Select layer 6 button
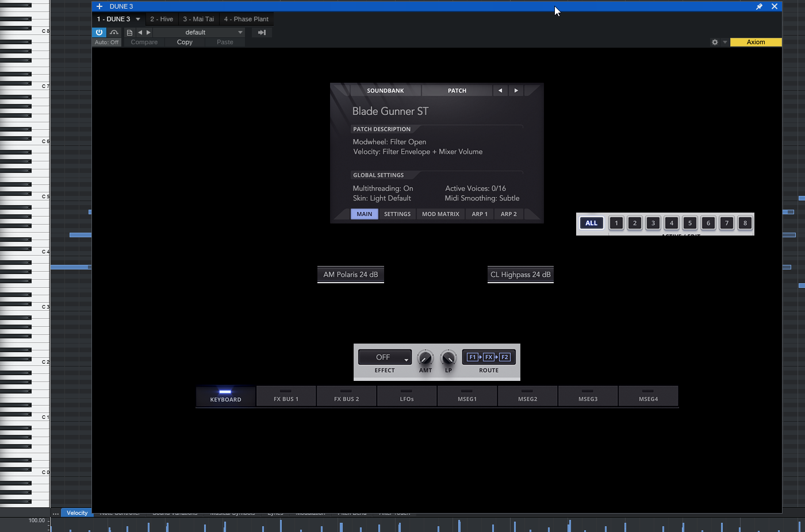Image resolution: width=805 pixels, height=532 pixels. click(x=708, y=223)
